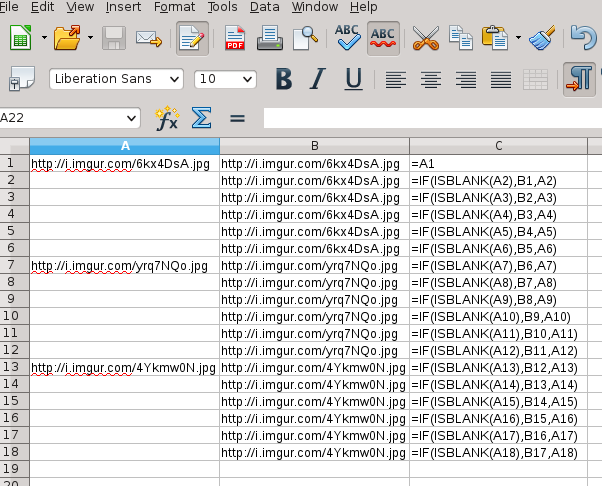Click the Cut scissors icon
This screenshot has height=486, width=602.
click(x=426, y=39)
